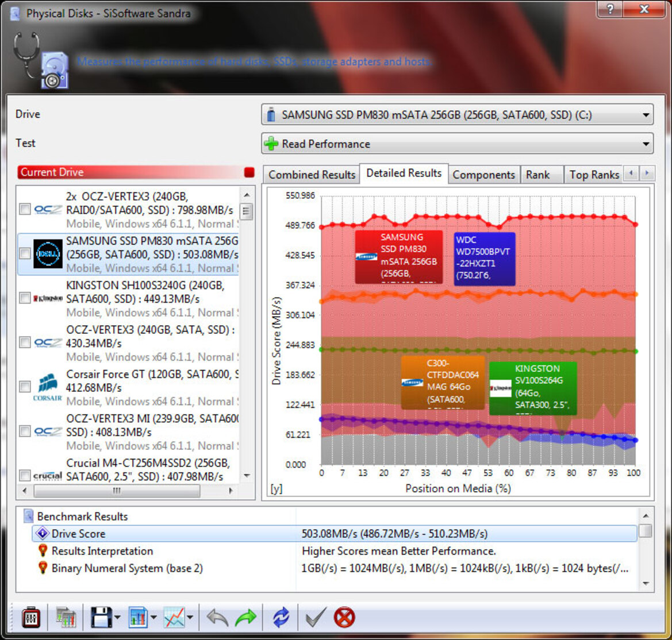Click drive list scroll up arrow

click(x=247, y=195)
